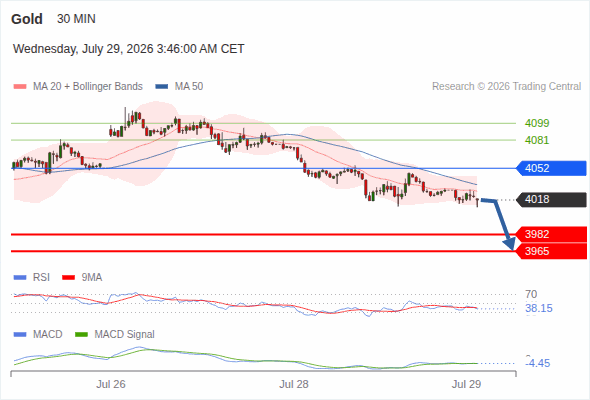The height and width of the screenshot is (400, 590).
Task: Click the Research © 2026 Trading Central credit
Action: pos(506,87)
